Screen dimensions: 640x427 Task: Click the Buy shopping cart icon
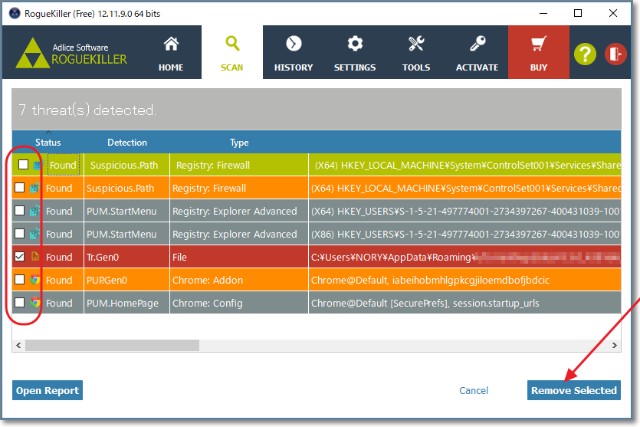tap(538, 44)
